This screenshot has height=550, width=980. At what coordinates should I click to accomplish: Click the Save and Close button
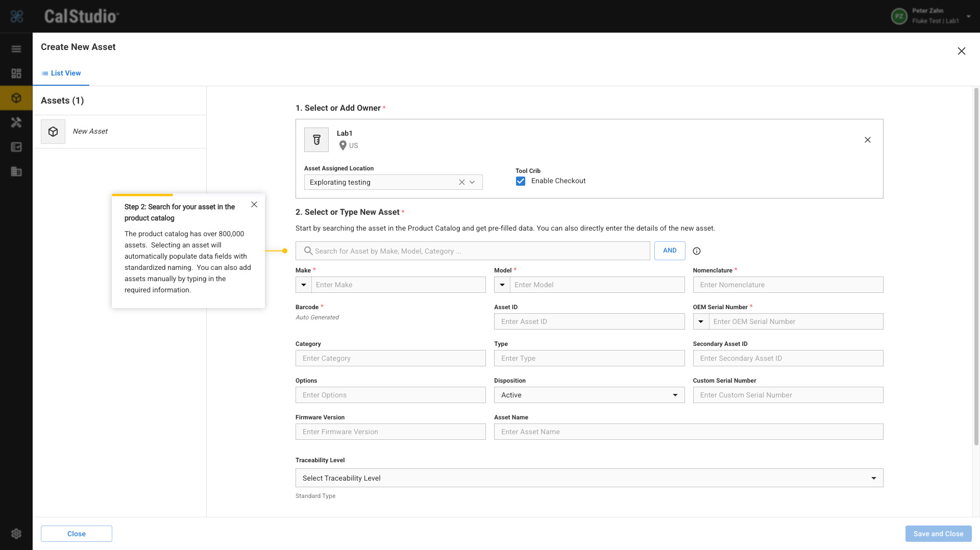[938, 534]
